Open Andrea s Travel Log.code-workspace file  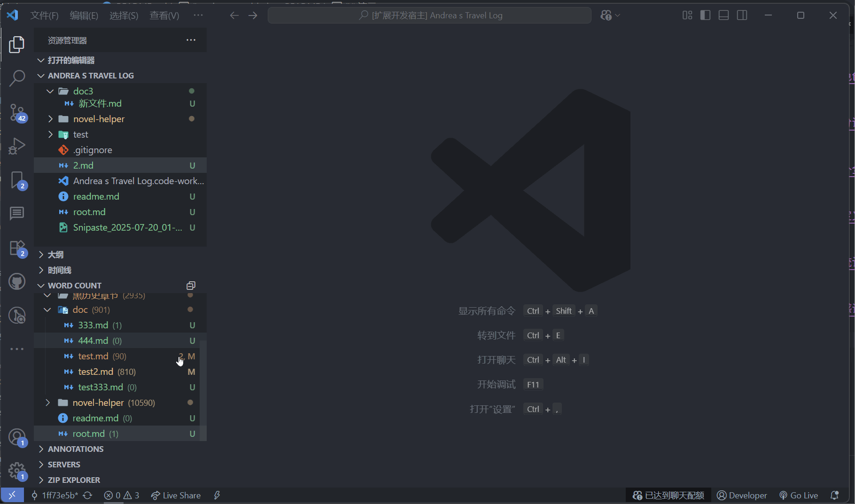tap(120, 181)
